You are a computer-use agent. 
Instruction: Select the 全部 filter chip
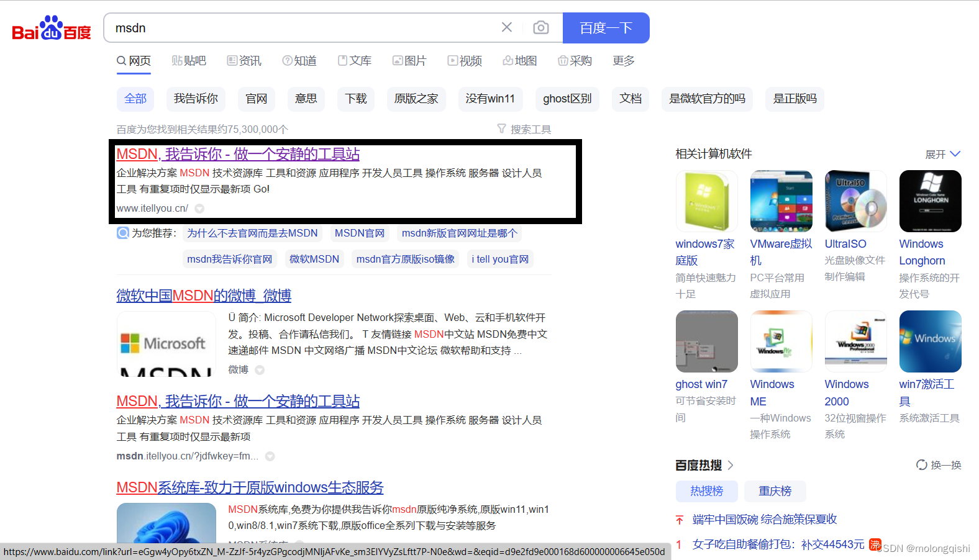click(x=135, y=99)
